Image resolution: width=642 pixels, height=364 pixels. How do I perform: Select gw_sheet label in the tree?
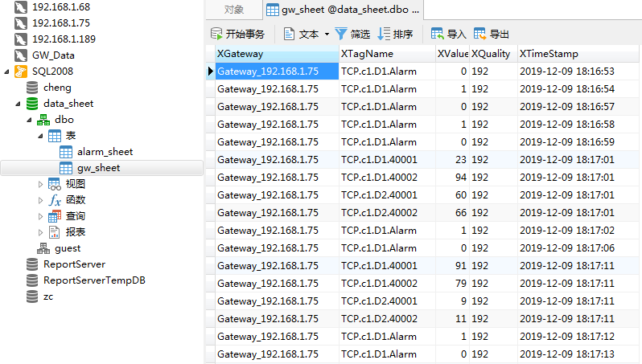99,168
